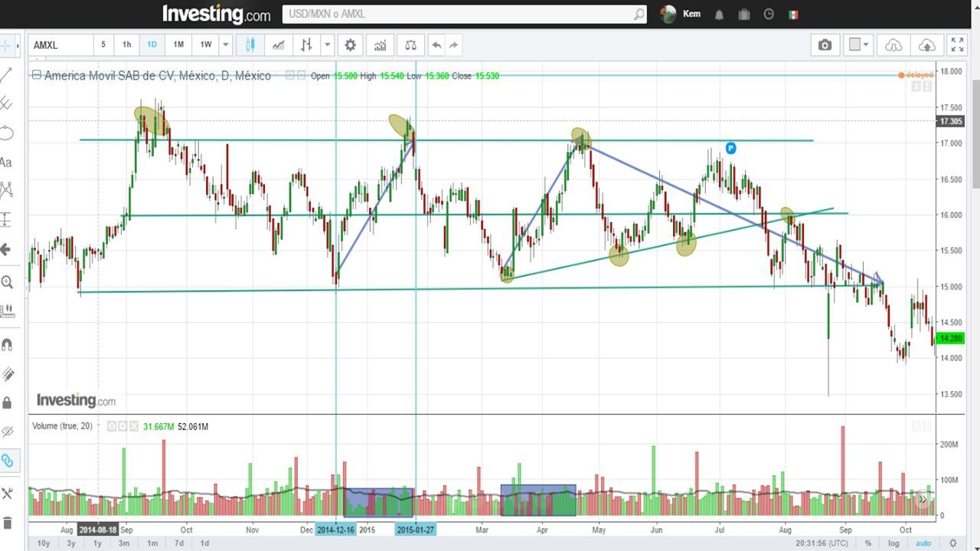Set range to 1y
The image size is (980, 551).
[x=97, y=543]
